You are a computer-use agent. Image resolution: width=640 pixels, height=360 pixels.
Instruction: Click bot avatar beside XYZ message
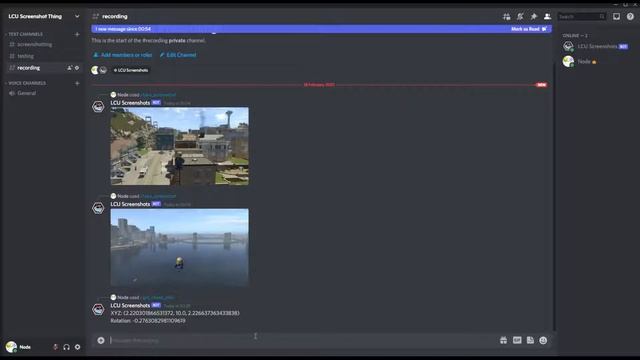point(98,309)
